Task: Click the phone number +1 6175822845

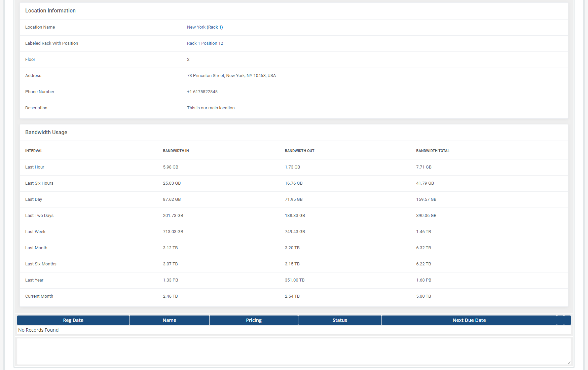Action: [x=202, y=91]
